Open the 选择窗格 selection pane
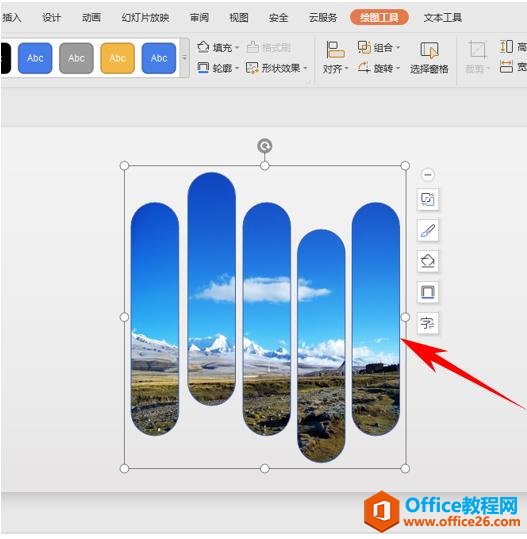Viewport: 527px width, 539px height. (x=429, y=58)
